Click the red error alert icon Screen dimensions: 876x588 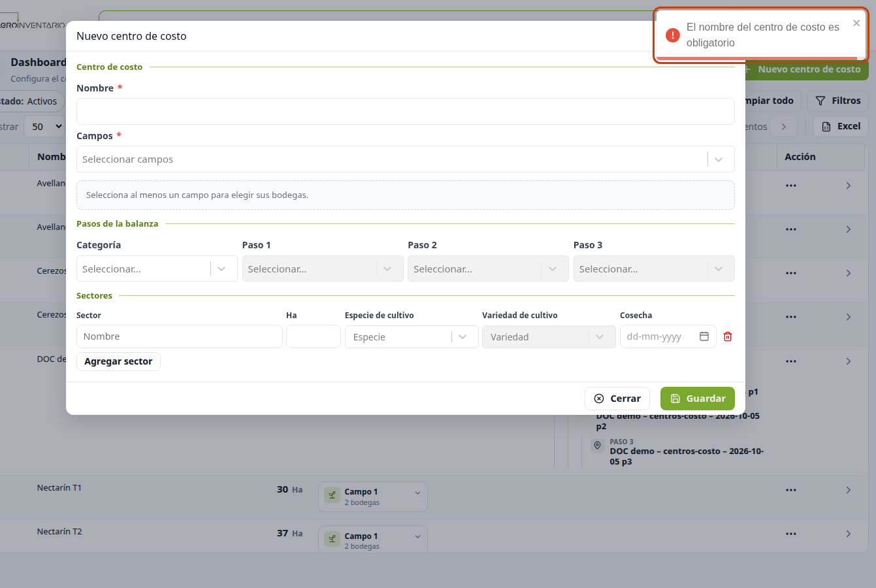[672, 35]
